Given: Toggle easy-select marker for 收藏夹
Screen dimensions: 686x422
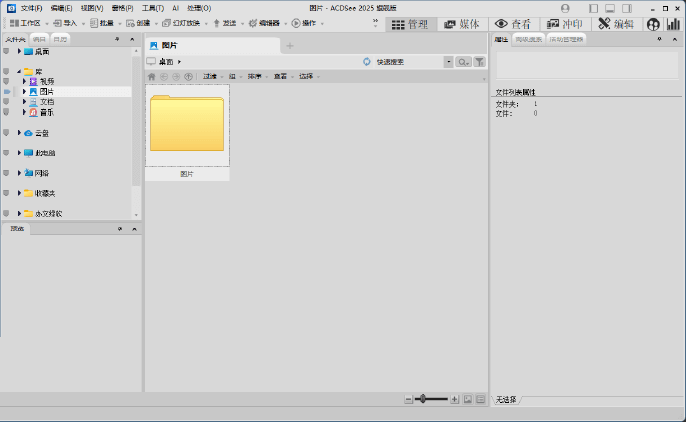Looking at the screenshot, I should [x=6, y=193].
